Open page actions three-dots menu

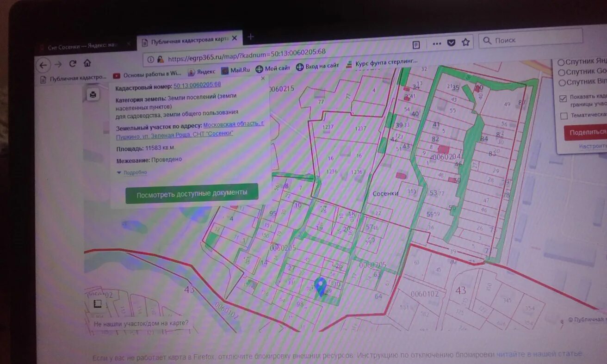click(437, 43)
